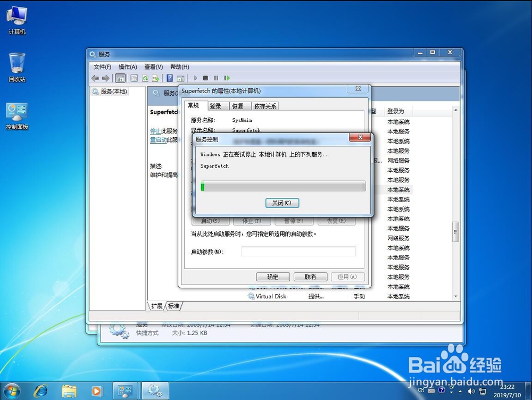Click 提供... description in Virtual Disk row

[x=316, y=296]
